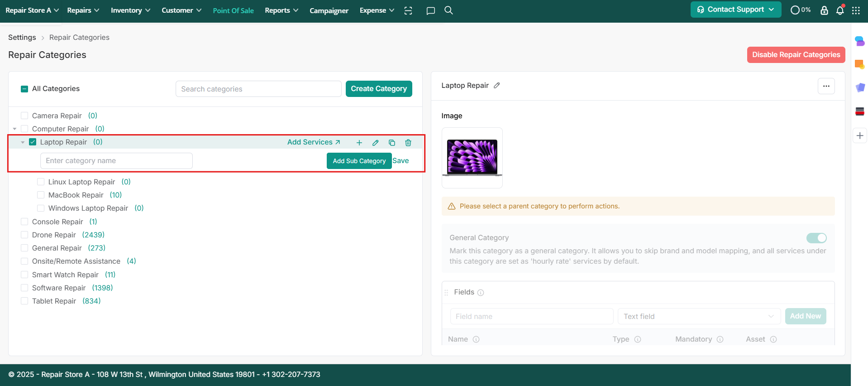Click the lock icon in top bar

click(x=824, y=10)
